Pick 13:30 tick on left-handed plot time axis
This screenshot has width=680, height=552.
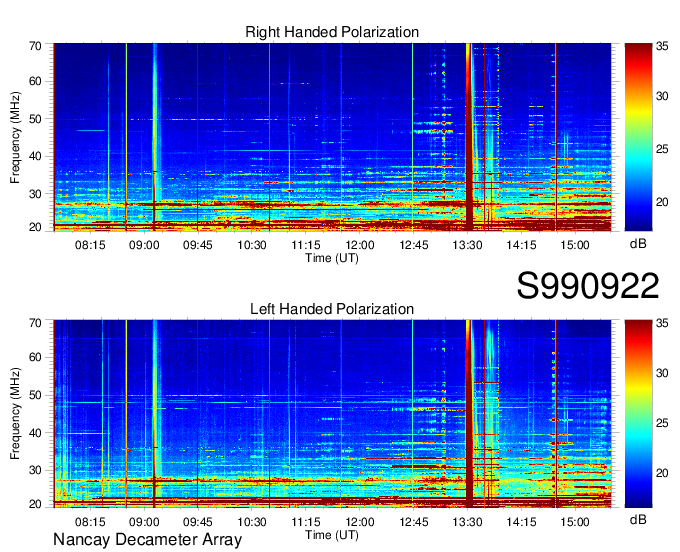click(x=468, y=522)
